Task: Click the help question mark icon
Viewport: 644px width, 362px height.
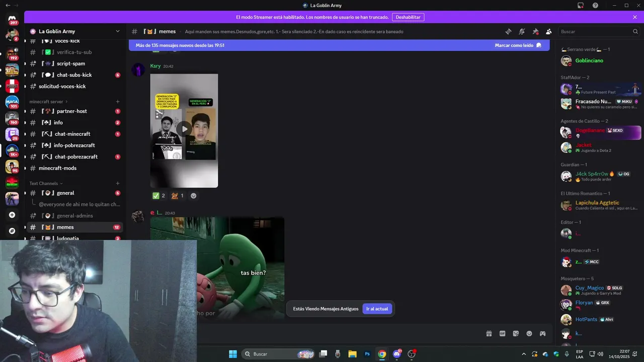Action: pyautogui.click(x=595, y=6)
